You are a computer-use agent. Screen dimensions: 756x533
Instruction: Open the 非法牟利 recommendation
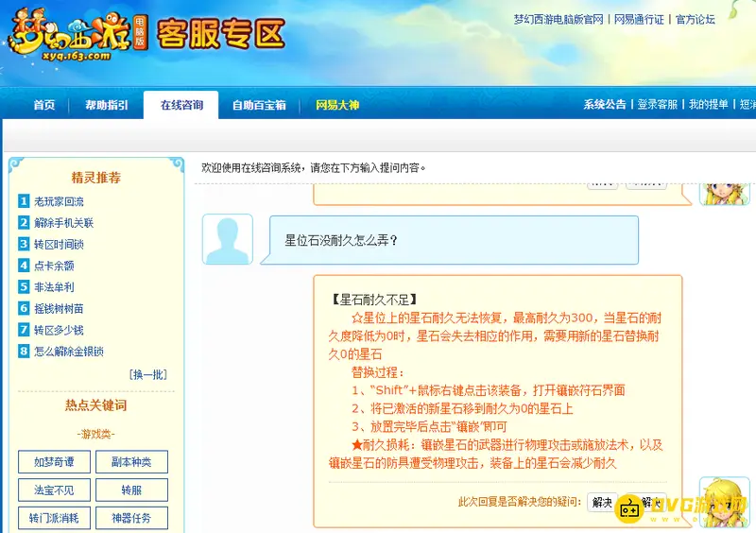click(54, 287)
